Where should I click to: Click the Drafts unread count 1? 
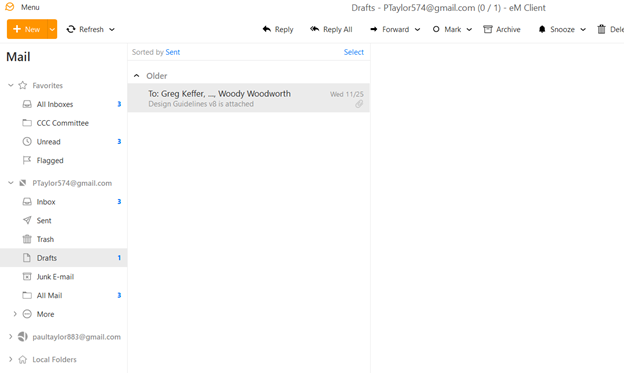119,258
